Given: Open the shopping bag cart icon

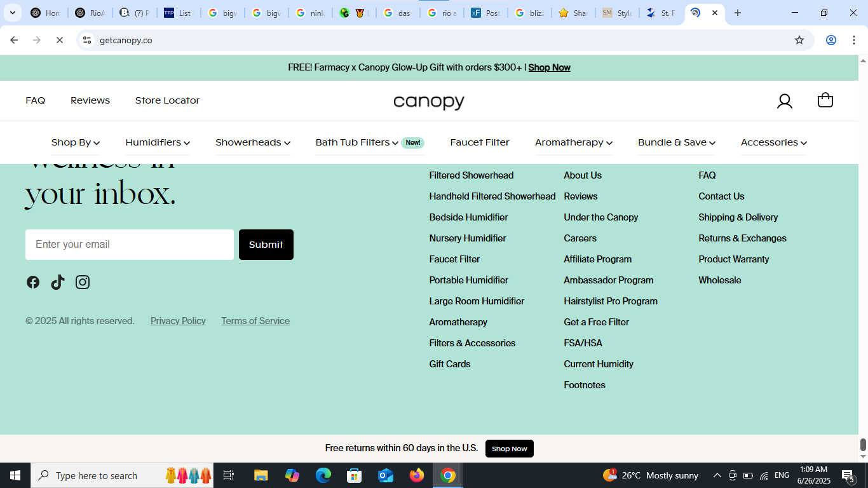Looking at the screenshot, I should [x=825, y=100].
